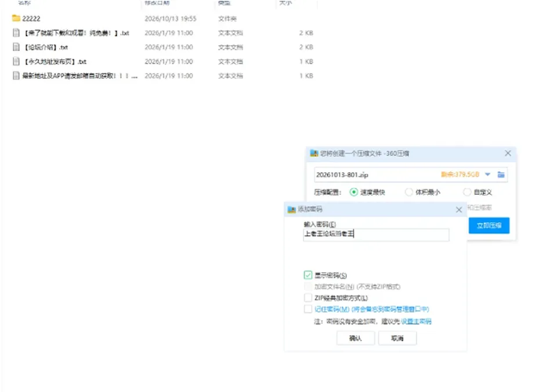
Task: Open the browse folder icon beside the zip path
Action: tap(501, 175)
